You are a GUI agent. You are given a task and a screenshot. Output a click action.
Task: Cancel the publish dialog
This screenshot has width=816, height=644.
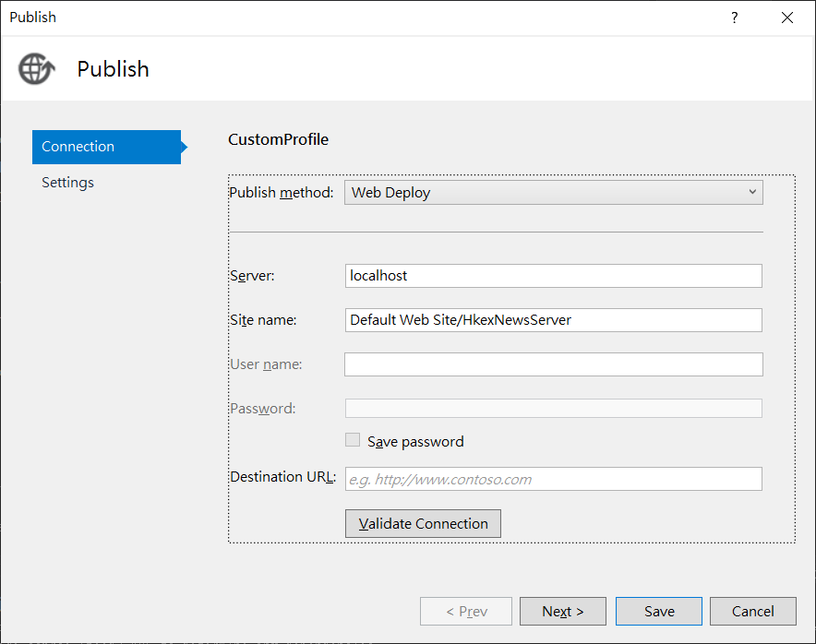point(753,611)
